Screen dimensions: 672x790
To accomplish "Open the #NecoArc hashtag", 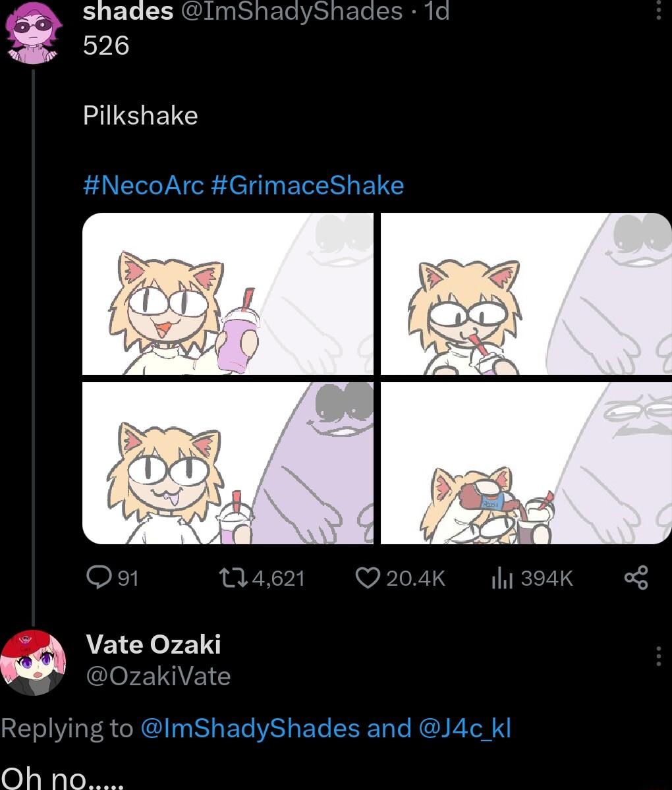I will tap(144, 185).
